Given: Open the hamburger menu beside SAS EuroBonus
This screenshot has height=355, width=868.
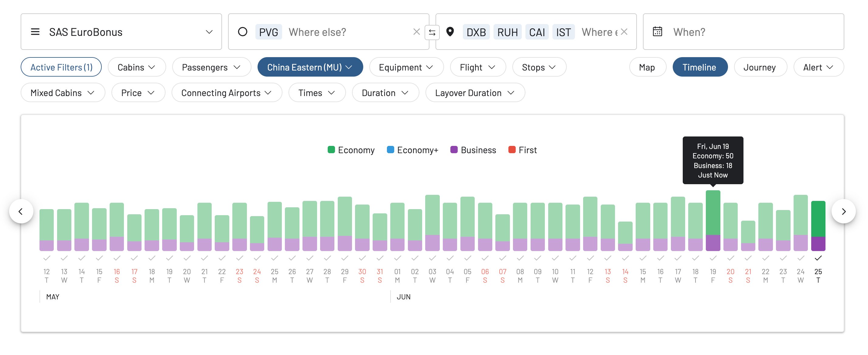Looking at the screenshot, I should click(35, 32).
